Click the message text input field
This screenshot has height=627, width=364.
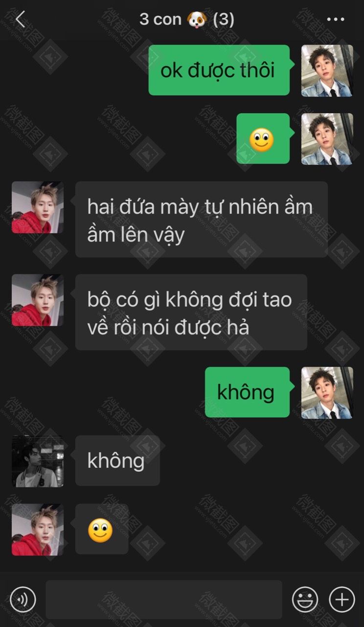pos(164,600)
